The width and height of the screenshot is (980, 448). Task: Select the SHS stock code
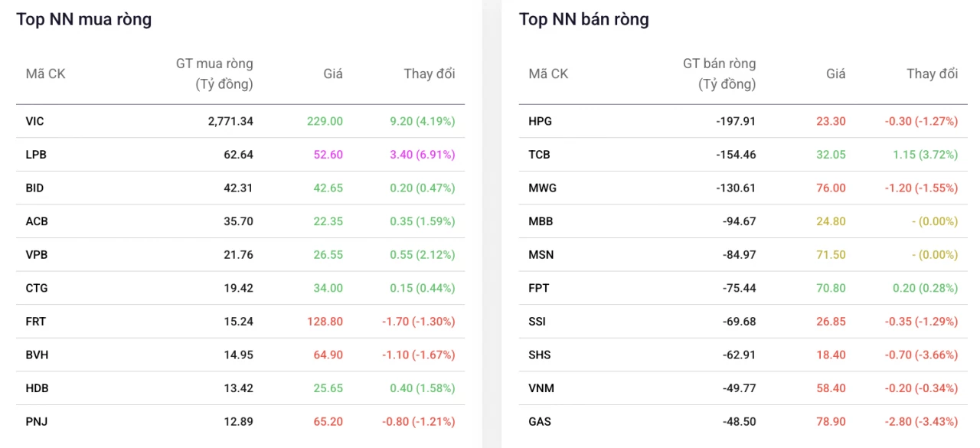[539, 355]
